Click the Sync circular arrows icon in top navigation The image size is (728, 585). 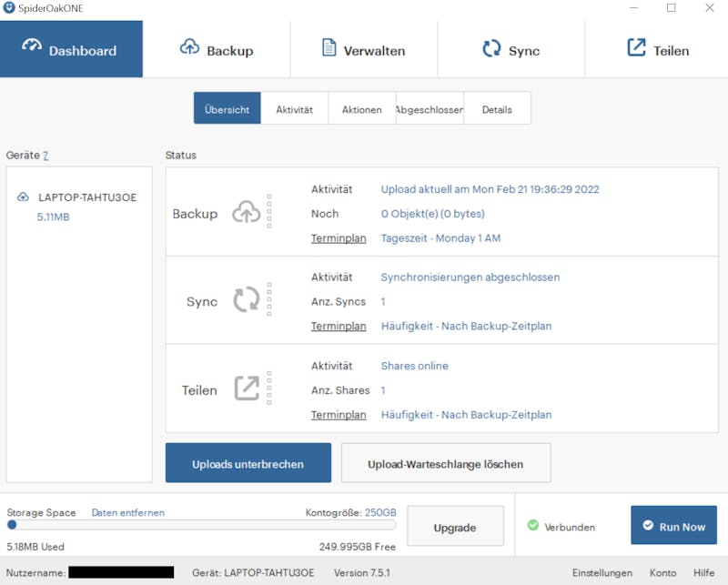point(491,48)
